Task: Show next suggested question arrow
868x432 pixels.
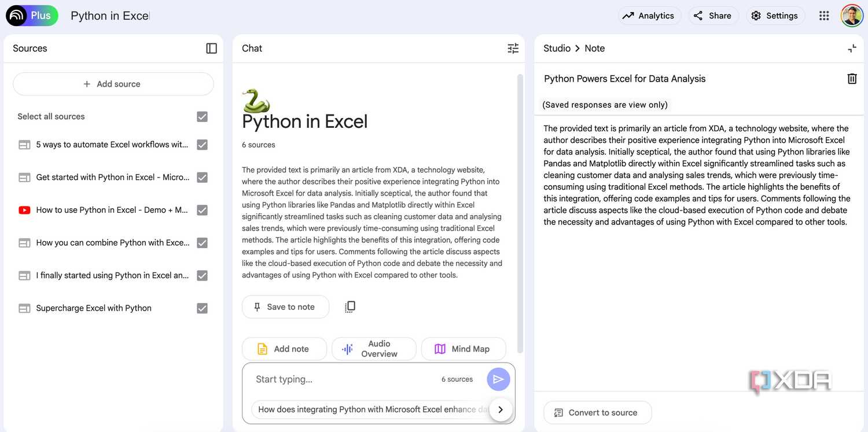Action: (x=501, y=409)
